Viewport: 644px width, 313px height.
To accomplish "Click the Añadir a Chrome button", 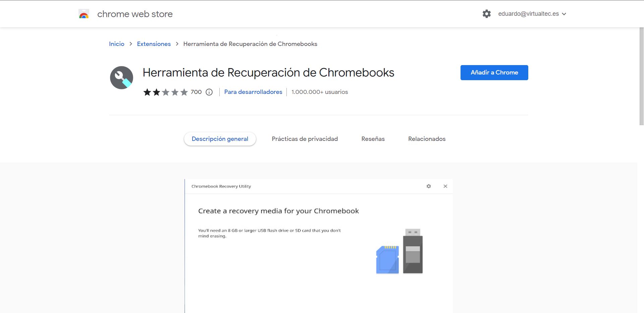I will pyautogui.click(x=494, y=72).
